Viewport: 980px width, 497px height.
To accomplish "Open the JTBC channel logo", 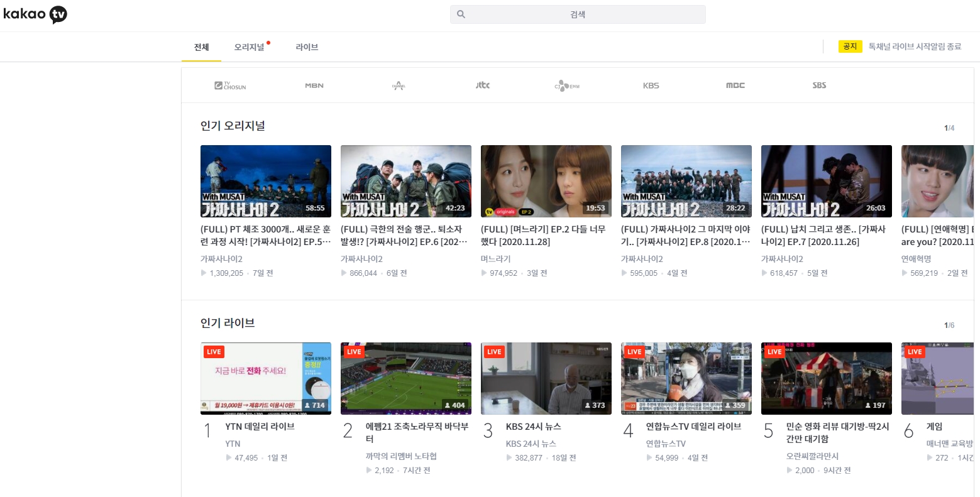I will tap(483, 85).
